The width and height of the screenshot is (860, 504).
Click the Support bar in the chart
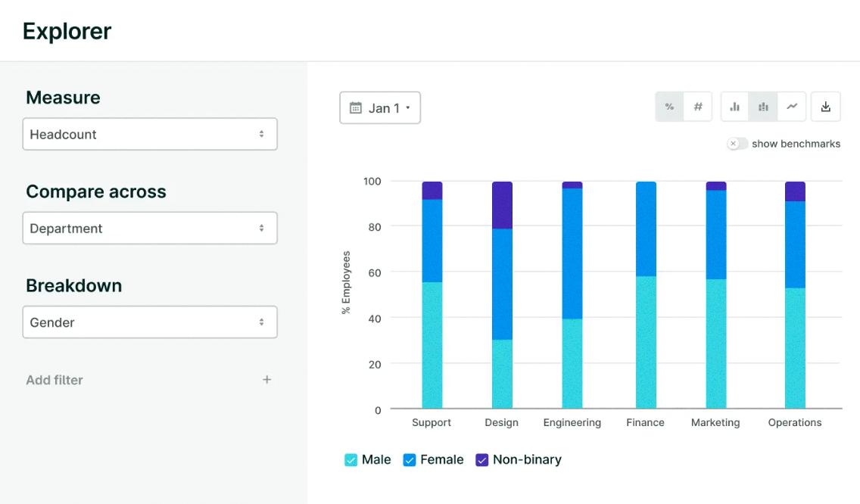coord(432,303)
